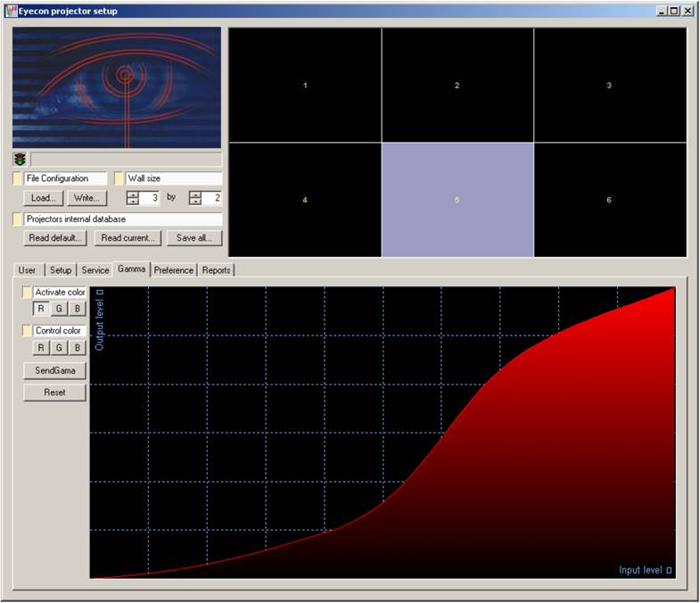
Task: Open the Preference tab
Action: click(x=174, y=270)
